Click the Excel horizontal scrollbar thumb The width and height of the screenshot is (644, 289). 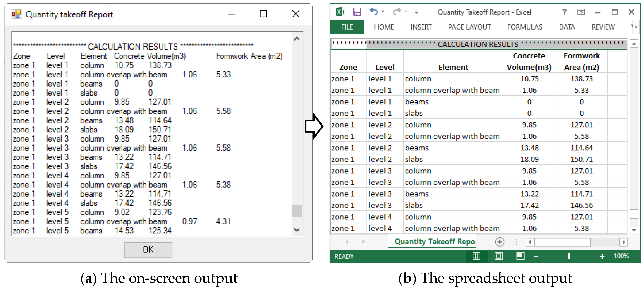click(x=562, y=242)
